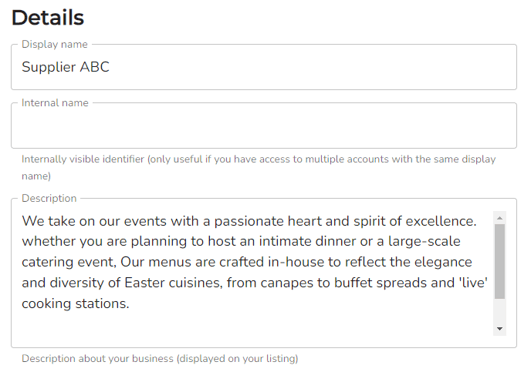Click the 'Internal name' field label
Image resolution: width=531 pixels, height=382 pixels.
[x=55, y=103]
